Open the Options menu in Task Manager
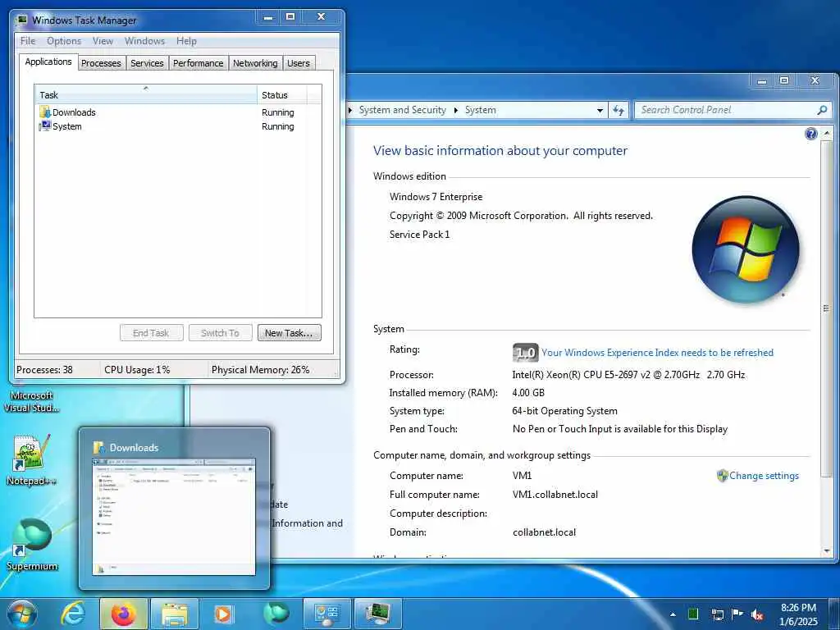 pyautogui.click(x=64, y=41)
